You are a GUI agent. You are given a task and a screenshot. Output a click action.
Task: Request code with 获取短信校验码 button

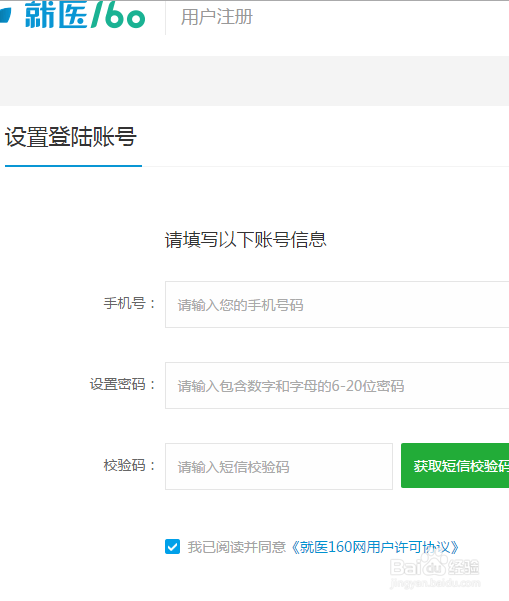coord(455,466)
